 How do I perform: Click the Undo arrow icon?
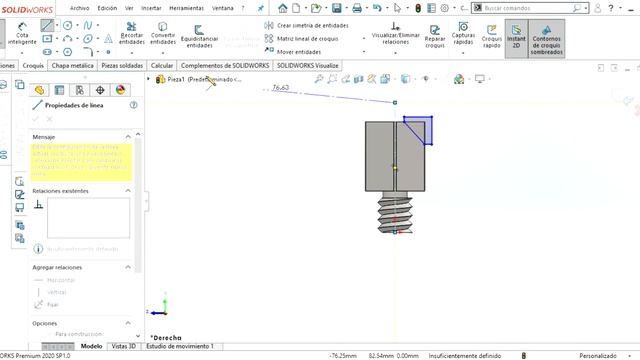coord(377,8)
